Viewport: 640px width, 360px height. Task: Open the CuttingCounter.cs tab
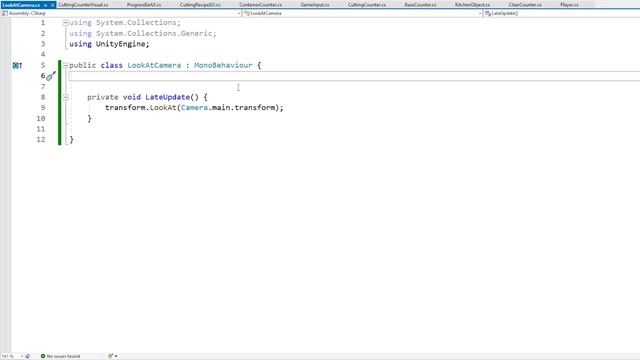tap(367, 4)
